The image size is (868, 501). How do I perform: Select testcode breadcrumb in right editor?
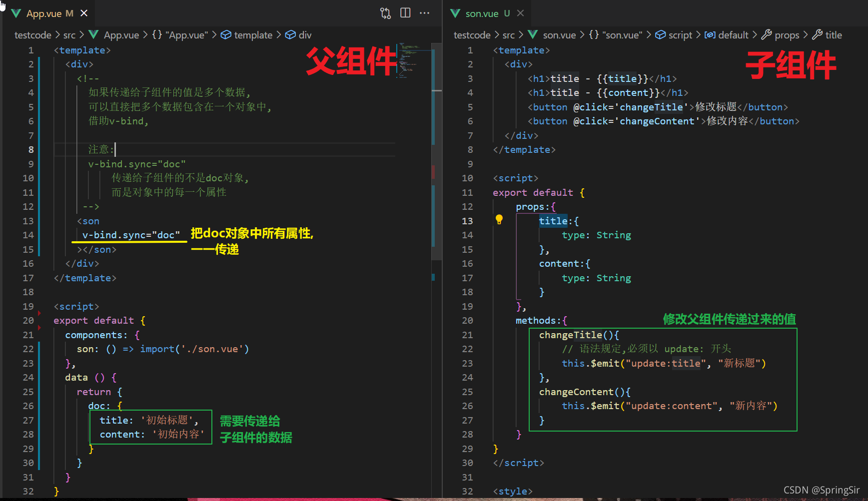(472, 35)
